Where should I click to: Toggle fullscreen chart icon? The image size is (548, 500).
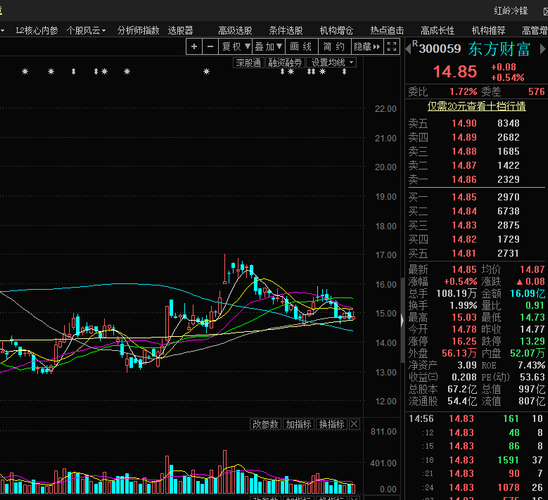(x=392, y=46)
